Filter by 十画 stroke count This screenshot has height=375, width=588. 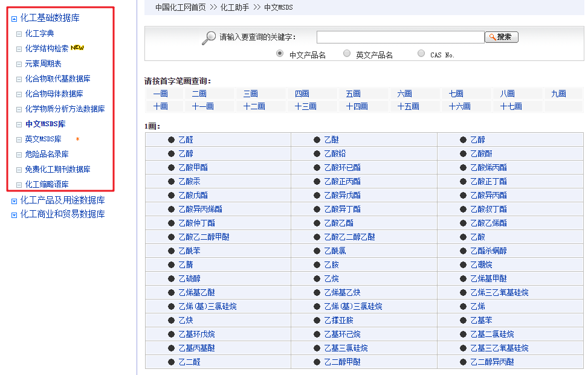(x=161, y=106)
